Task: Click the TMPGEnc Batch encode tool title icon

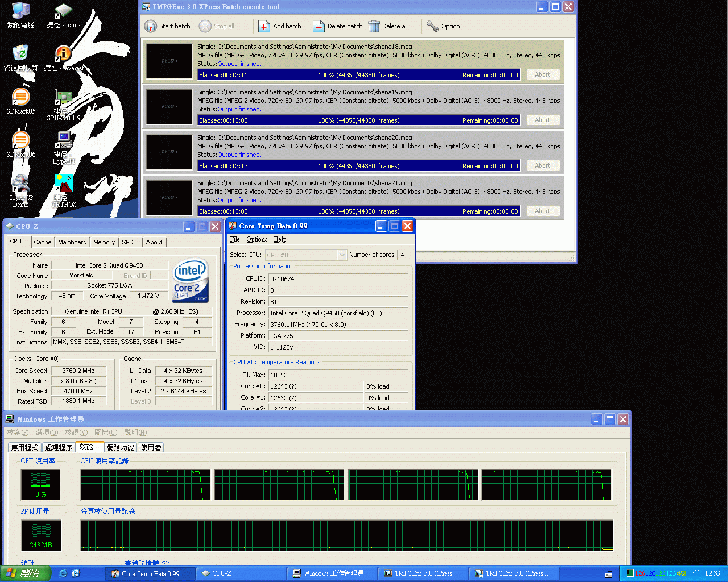Action: (x=146, y=7)
